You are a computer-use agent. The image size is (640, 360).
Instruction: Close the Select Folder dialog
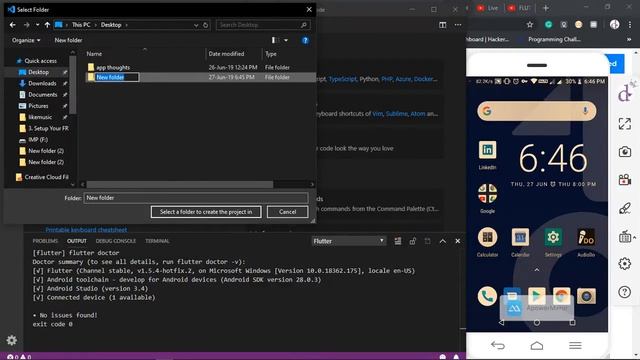click(309, 9)
